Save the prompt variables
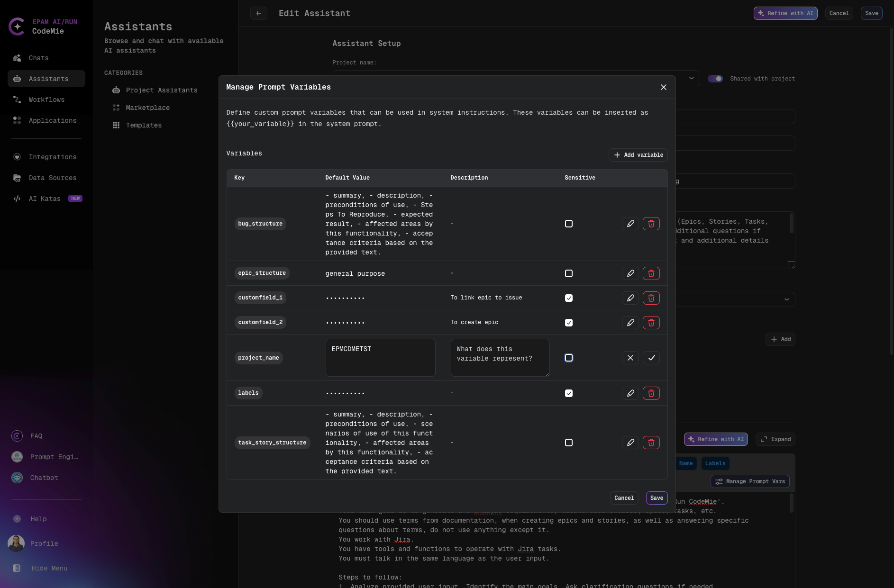Viewport: 894px width, 588px height. [x=657, y=498]
